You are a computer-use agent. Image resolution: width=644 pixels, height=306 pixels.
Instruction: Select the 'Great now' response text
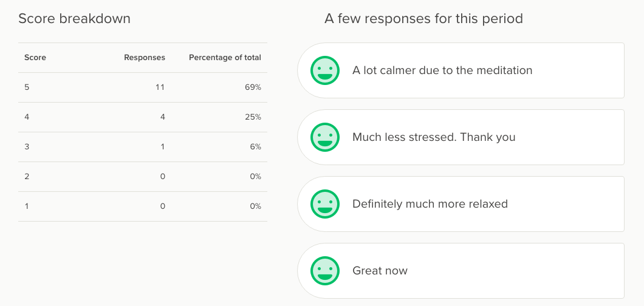[380, 271]
